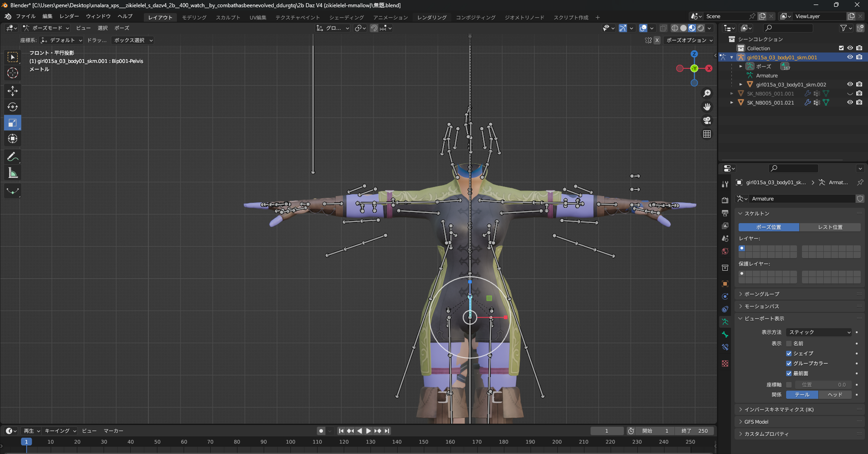868x454 pixels.
Task: Switch to the スカルプト workspace tab
Action: click(228, 17)
